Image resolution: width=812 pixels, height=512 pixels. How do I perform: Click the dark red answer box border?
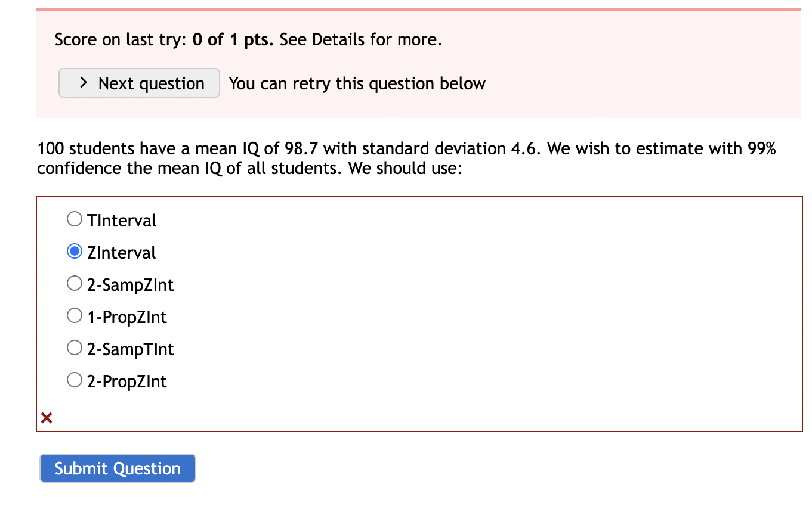click(418, 197)
